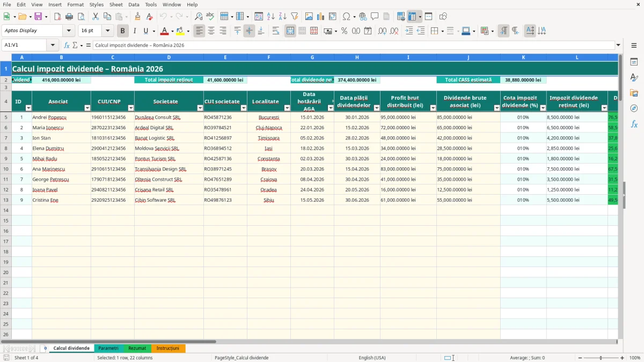Toggle Align Left
This screenshot has height=362, width=644.
click(x=200, y=31)
